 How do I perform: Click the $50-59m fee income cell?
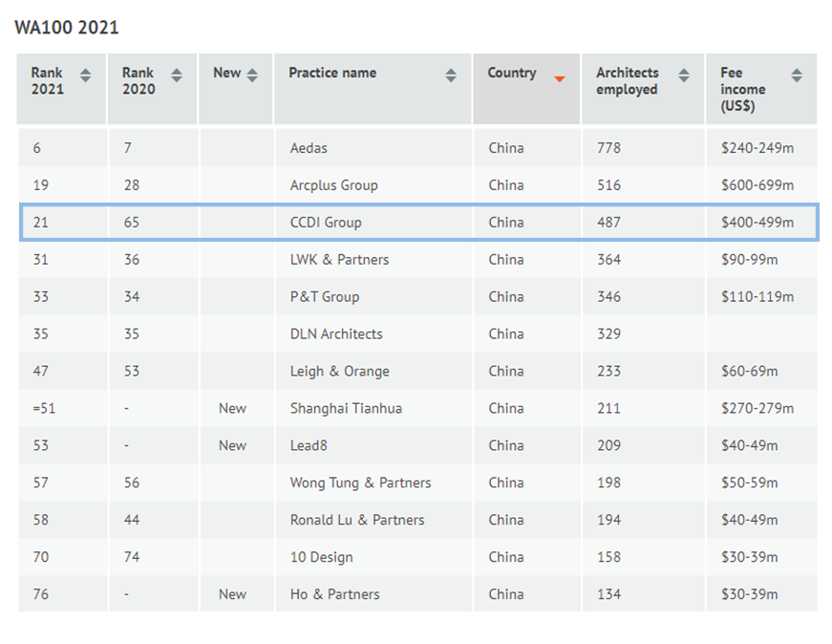tap(750, 483)
